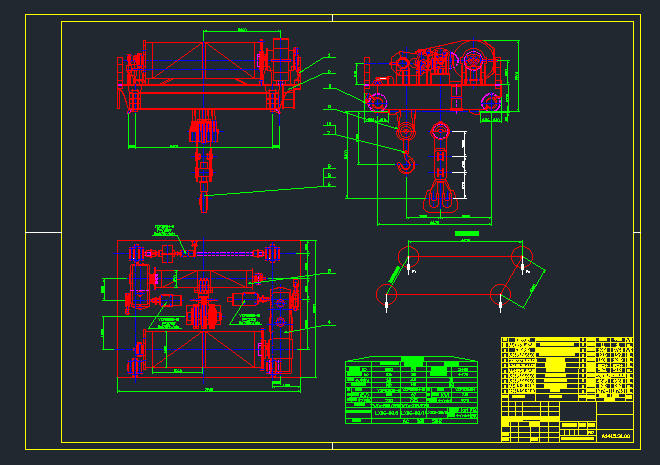Viewport: 660px width, 465px height.
Task: Select the crane hook in the side elevation view
Action: click(x=406, y=164)
